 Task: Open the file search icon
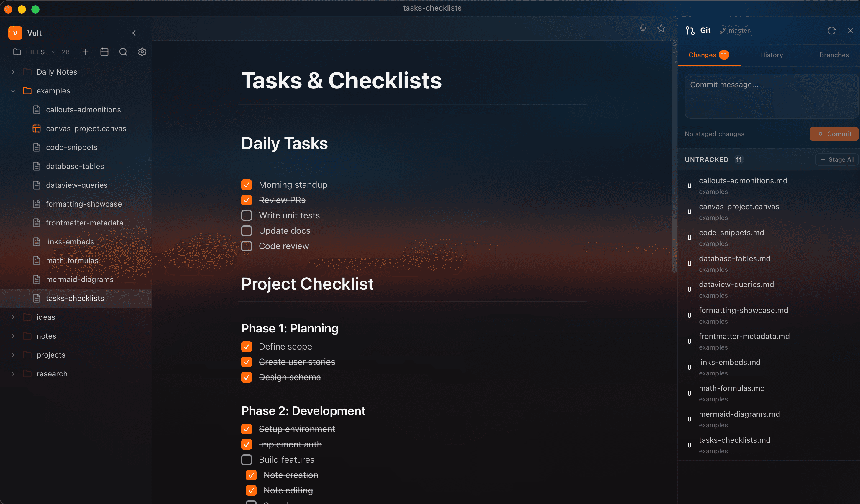[123, 52]
